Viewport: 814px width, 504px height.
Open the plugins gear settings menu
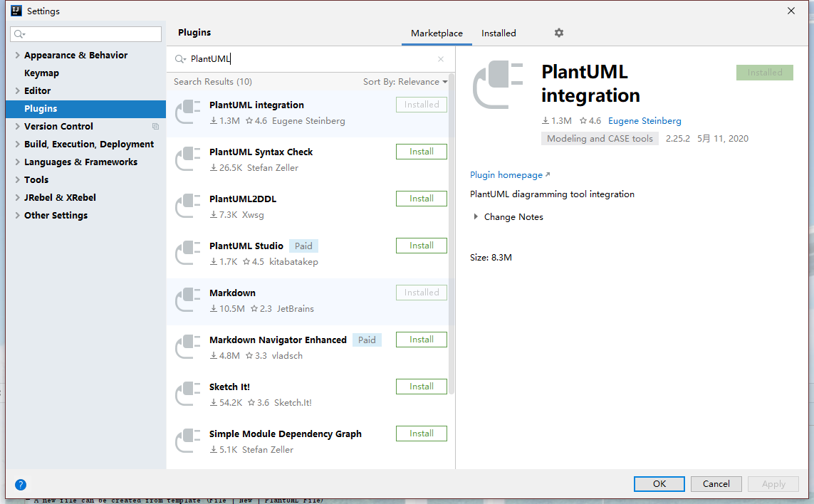click(x=558, y=33)
